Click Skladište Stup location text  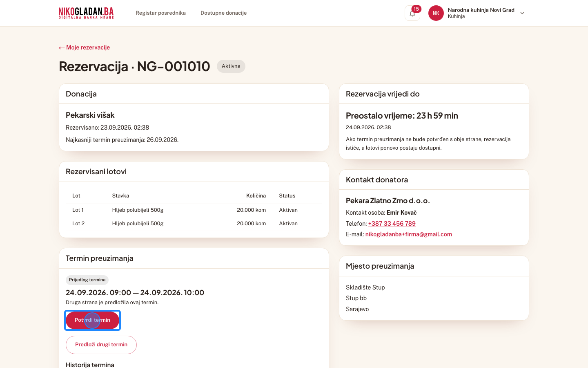pos(365,287)
